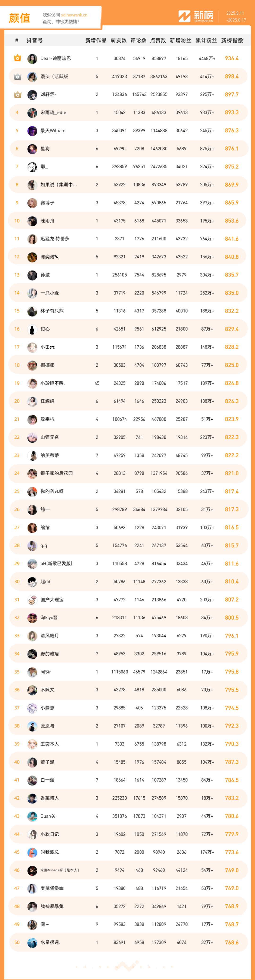Click the silver second-place medal icon
Image resolution: width=255 pixels, height=980 pixels.
coord(17,76)
